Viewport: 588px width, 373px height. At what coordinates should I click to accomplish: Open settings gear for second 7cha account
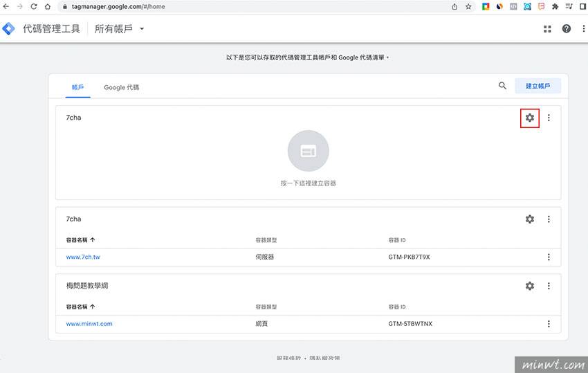[529, 219]
